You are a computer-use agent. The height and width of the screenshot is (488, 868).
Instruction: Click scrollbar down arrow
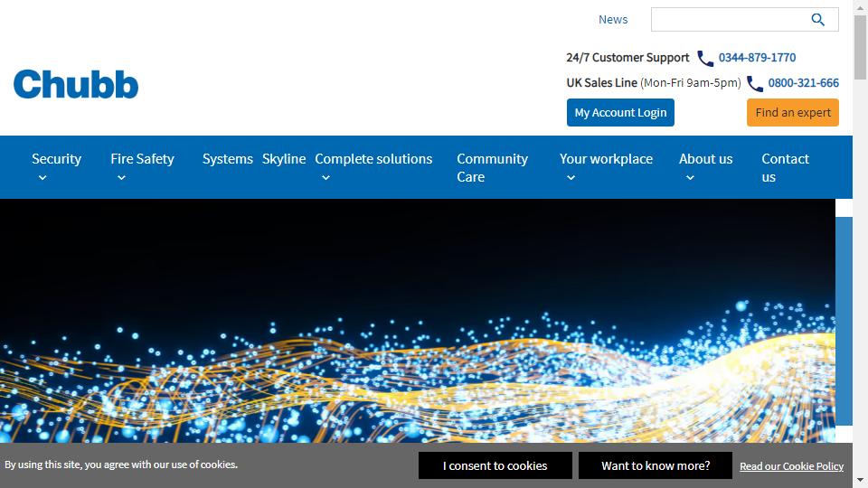pyautogui.click(x=860, y=480)
